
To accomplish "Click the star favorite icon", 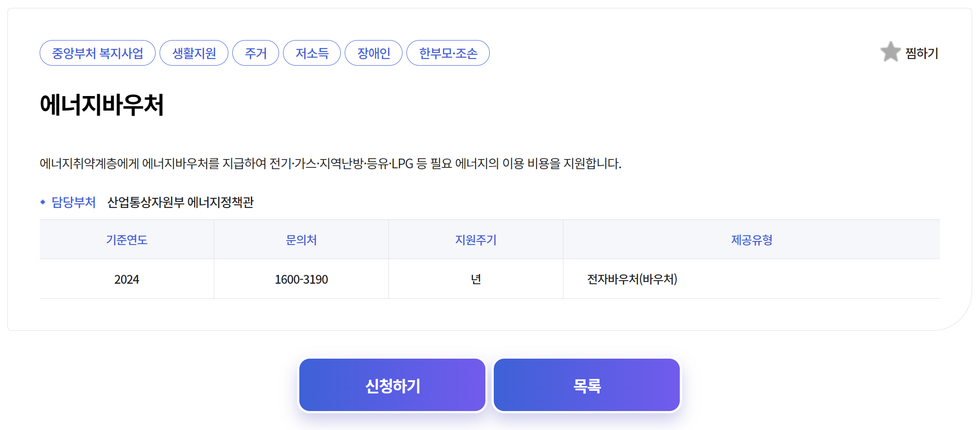I will click(890, 53).
